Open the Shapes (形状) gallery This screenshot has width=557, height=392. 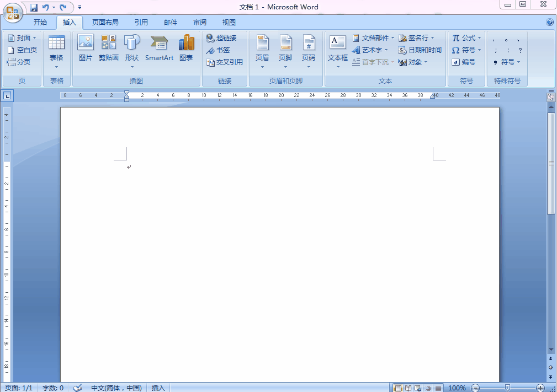[x=132, y=52]
